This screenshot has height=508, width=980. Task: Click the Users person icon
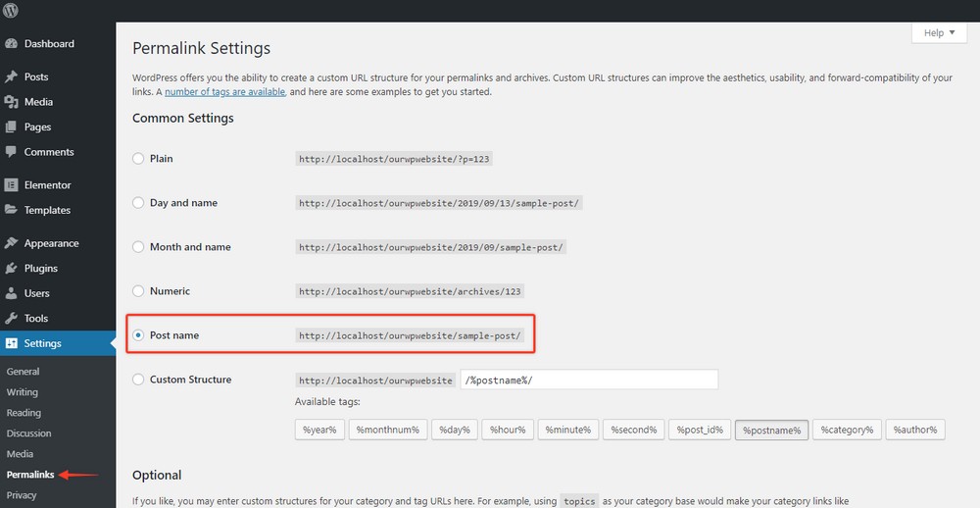click(x=11, y=293)
